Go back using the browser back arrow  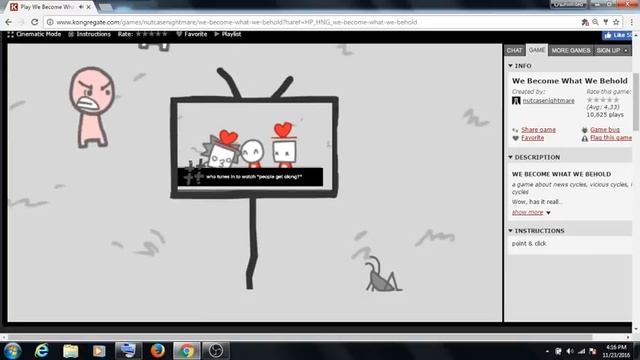click(9, 22)
